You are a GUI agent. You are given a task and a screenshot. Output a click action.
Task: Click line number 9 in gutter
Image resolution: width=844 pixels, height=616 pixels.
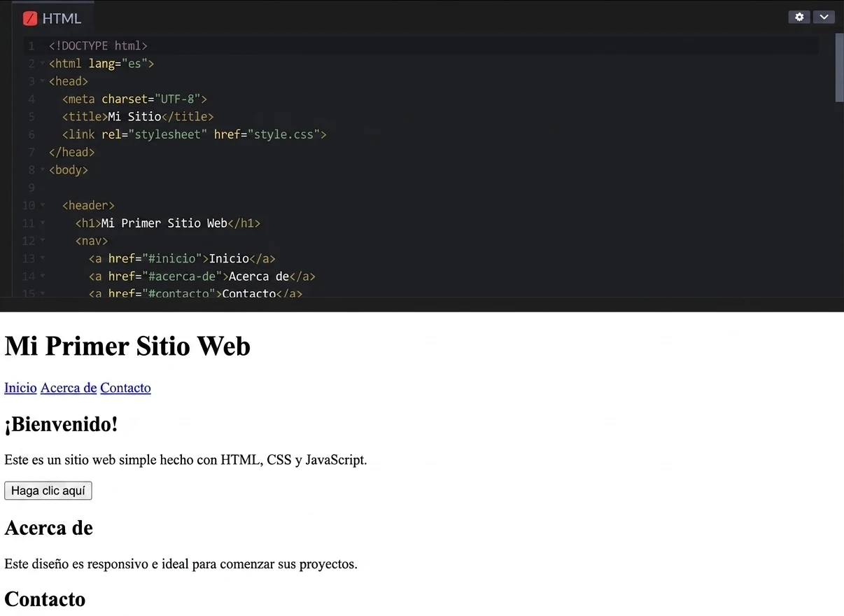pos(31,188)
